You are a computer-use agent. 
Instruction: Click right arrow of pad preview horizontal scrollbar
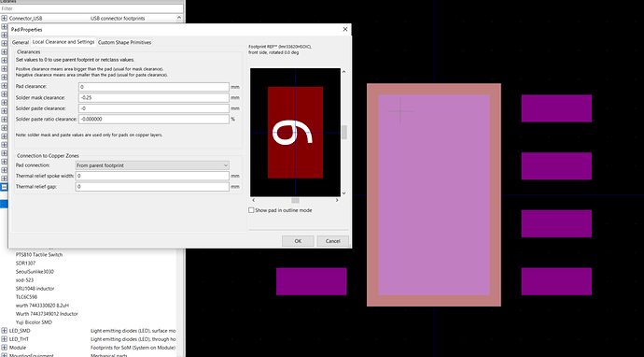[x=337, y=200]
